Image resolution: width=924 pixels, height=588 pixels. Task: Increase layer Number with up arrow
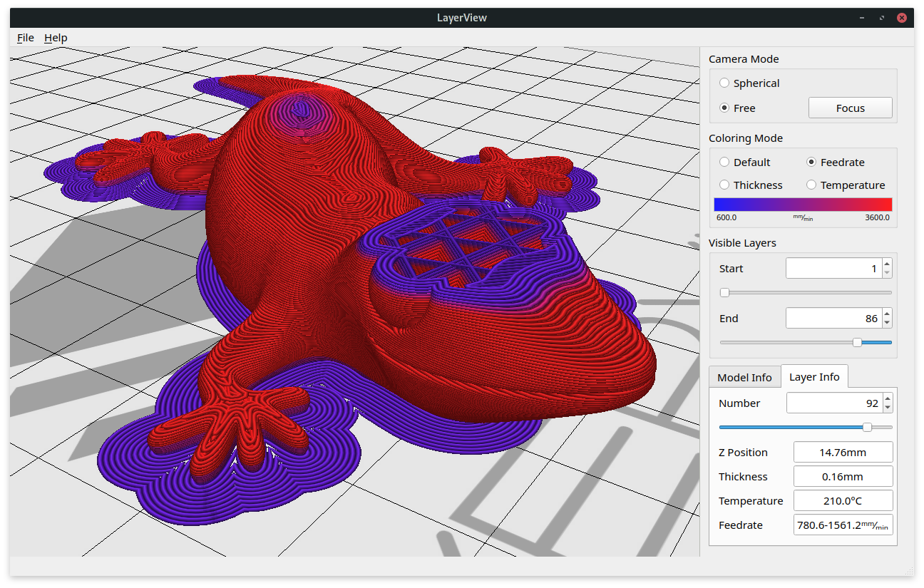pyautogui.click(x=888, y=398)
